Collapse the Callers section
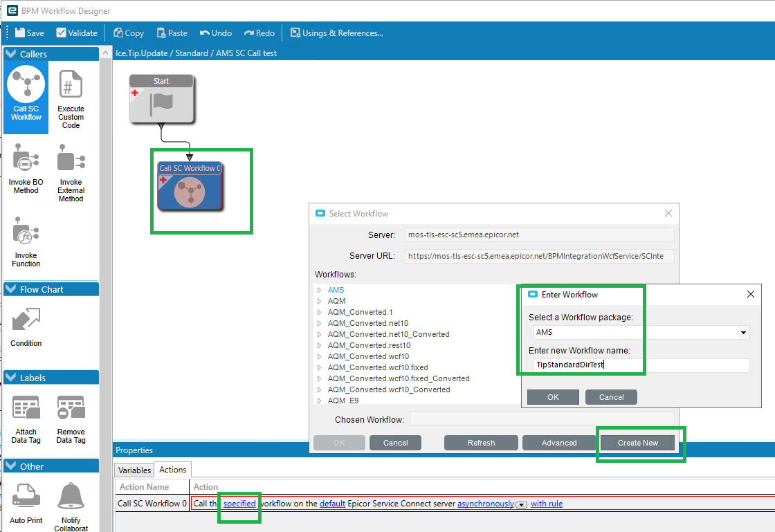Viewport: 775px width, 532px height. click(11, 54)
